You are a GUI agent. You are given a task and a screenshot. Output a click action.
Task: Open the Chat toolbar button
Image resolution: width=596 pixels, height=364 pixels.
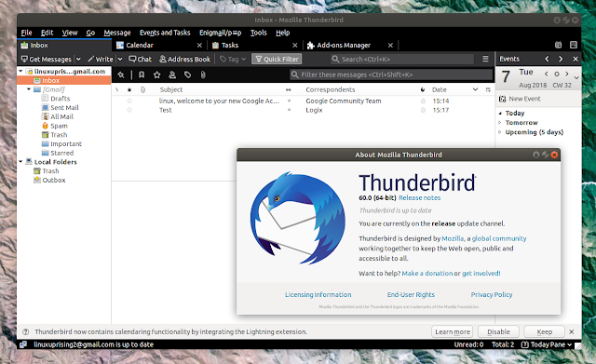(x=140, y=60)
